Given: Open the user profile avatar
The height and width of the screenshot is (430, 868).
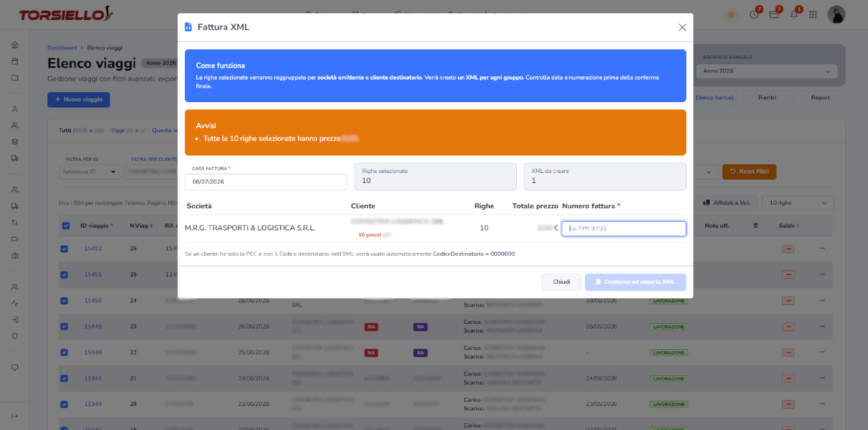Looking at the screenshot, I should pyautogui.click(x=837, y=14).
